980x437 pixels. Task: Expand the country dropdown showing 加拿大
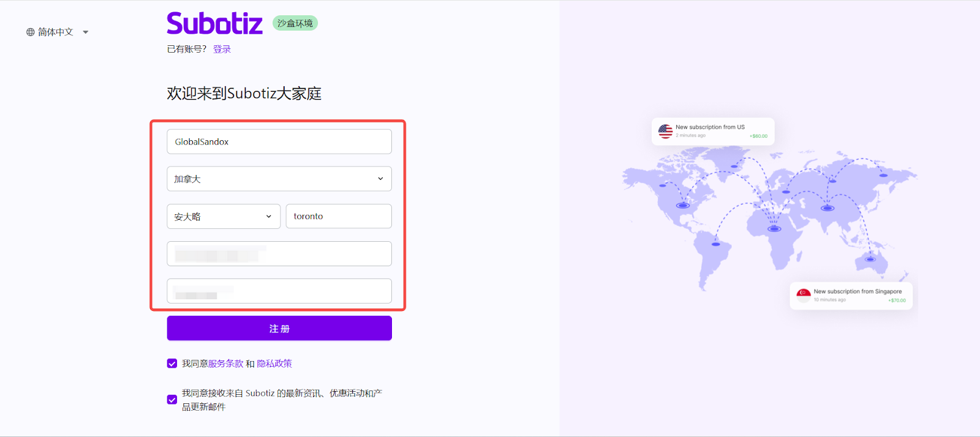(279, 179)
